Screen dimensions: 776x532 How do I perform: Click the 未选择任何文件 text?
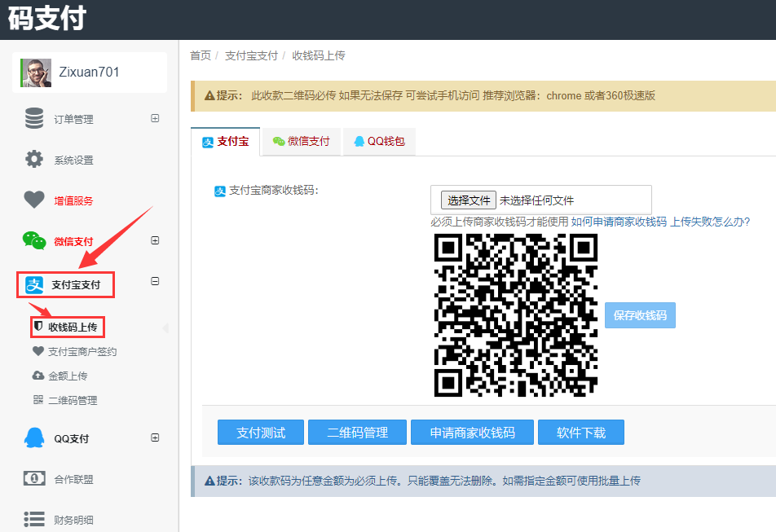pyautogui.click(x=536, y=200)
